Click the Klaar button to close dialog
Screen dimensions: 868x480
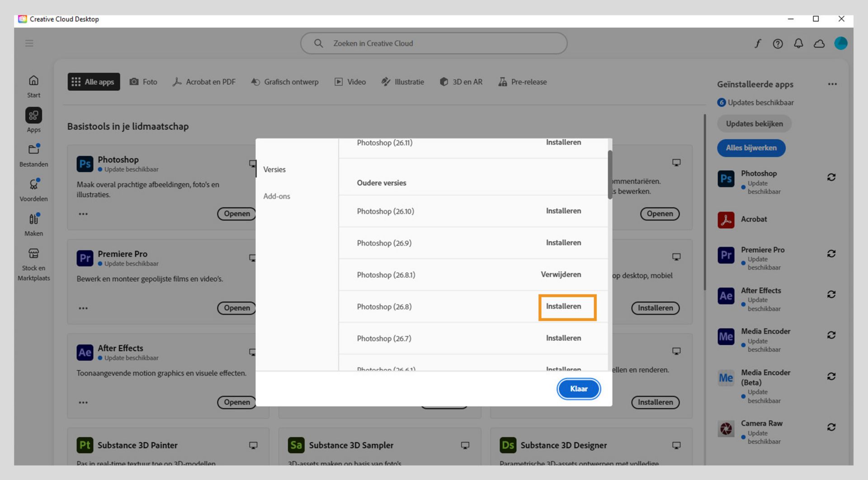[579, 389]
